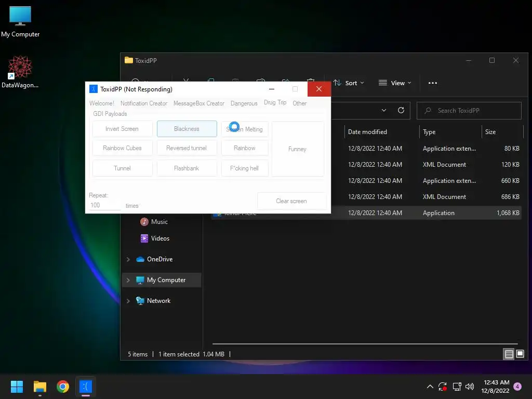This screenshot has height=399, width=532.
Task: Open the DataWagon desktop shortcut
Action: 20,72
